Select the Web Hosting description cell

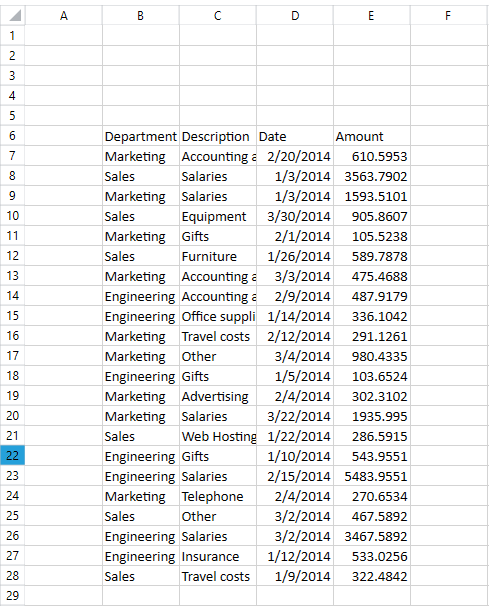[218, 436]
